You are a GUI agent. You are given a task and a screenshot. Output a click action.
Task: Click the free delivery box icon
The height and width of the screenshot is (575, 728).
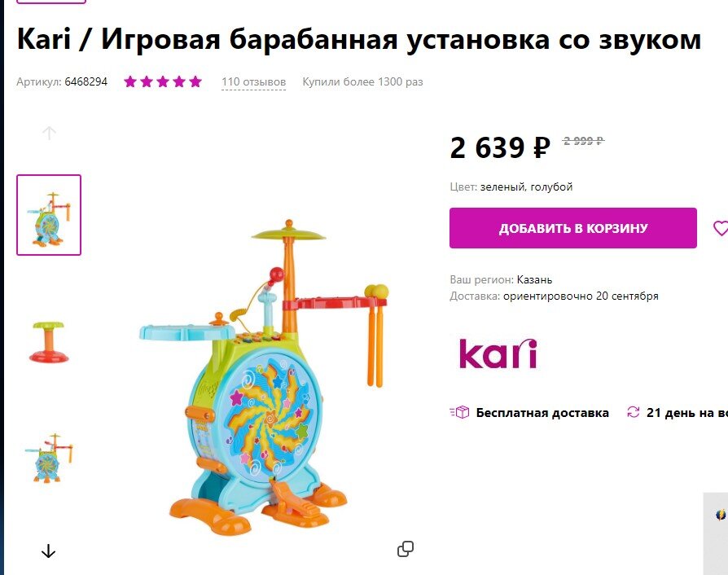click(459, 412)
